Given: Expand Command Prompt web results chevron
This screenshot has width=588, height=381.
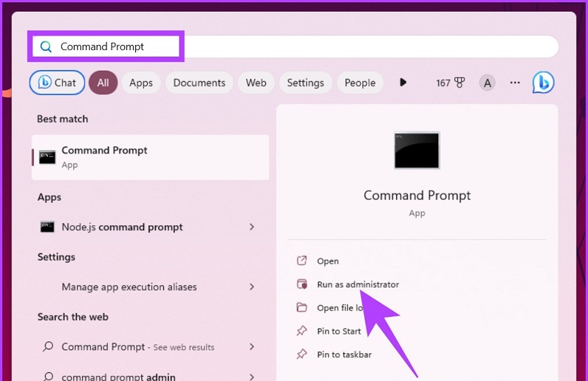Looking at the screenshot, I should point(251,347).
